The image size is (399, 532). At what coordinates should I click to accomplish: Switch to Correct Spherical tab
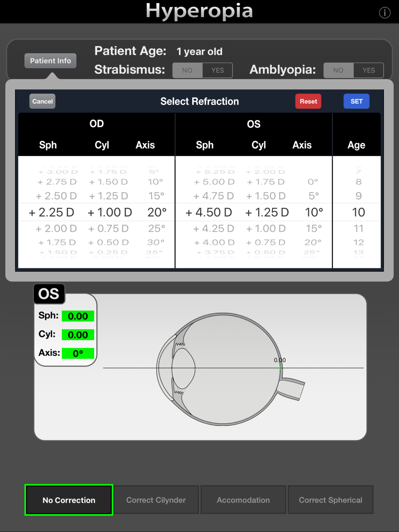[x=331, y=500]
